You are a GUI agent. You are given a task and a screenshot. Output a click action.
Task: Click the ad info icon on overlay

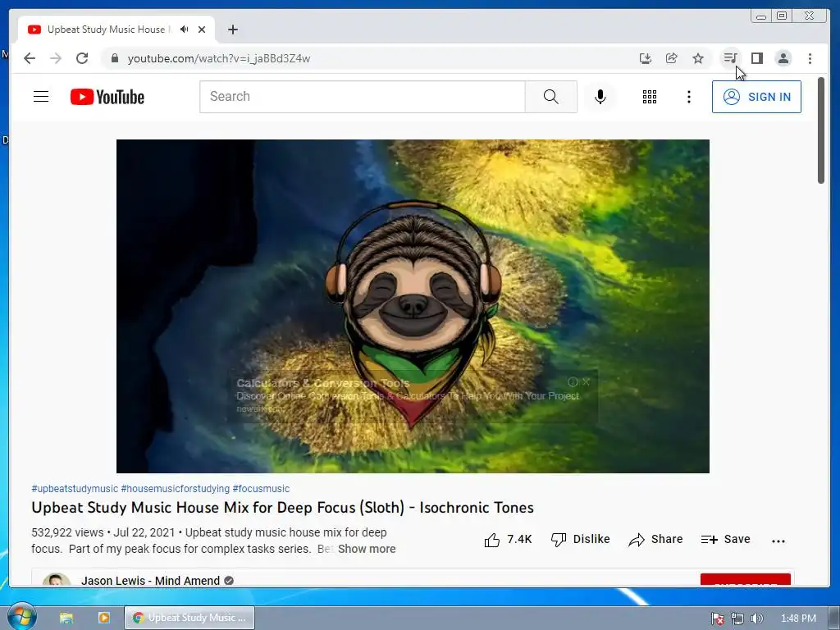click(x=573, y=382)
